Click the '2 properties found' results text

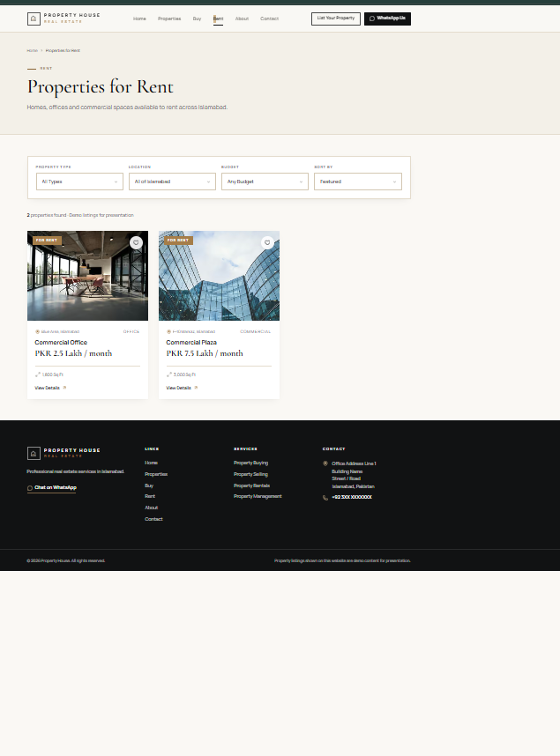47,215
